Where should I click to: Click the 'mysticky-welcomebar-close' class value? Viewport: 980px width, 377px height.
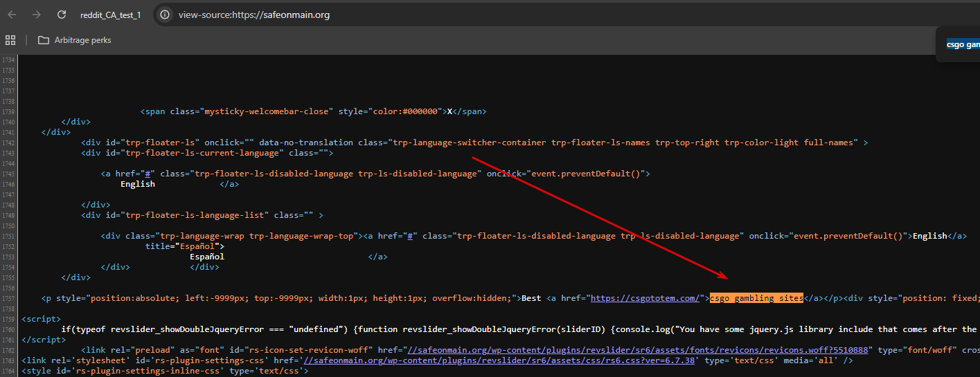tap(266, 111)
